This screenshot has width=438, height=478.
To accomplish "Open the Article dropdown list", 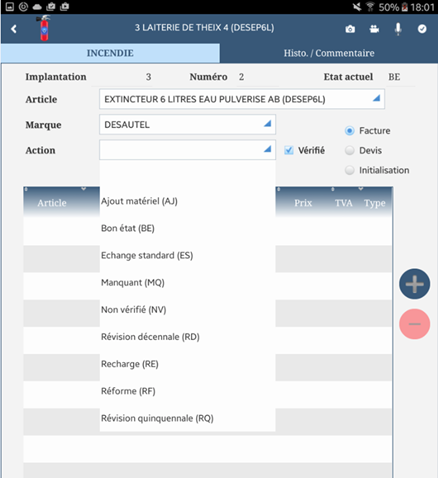I will pos(242,99).
